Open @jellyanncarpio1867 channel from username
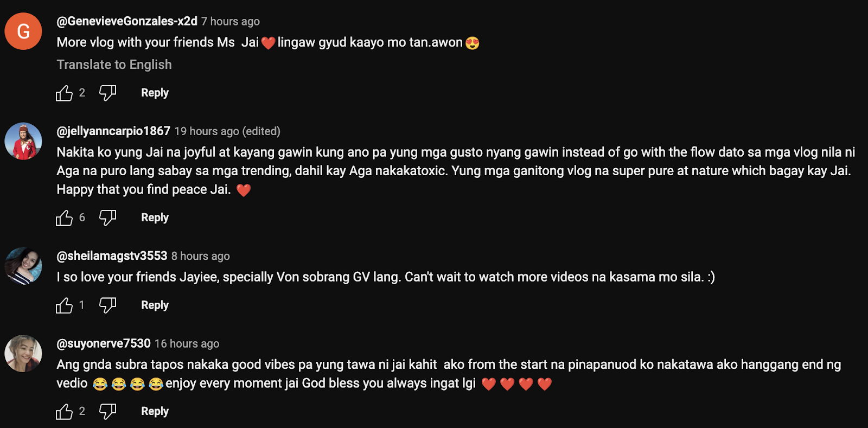868x428 pixels. 113,131
